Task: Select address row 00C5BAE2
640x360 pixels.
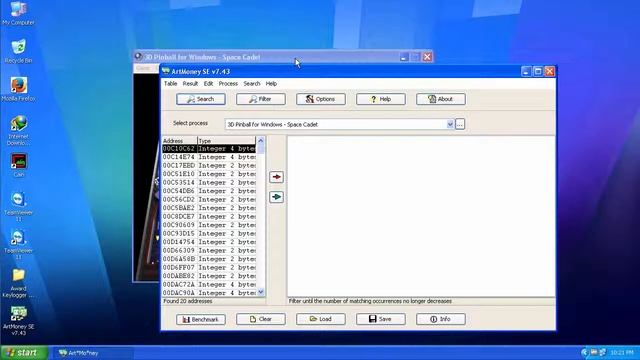Action: (x=209, y=208)
